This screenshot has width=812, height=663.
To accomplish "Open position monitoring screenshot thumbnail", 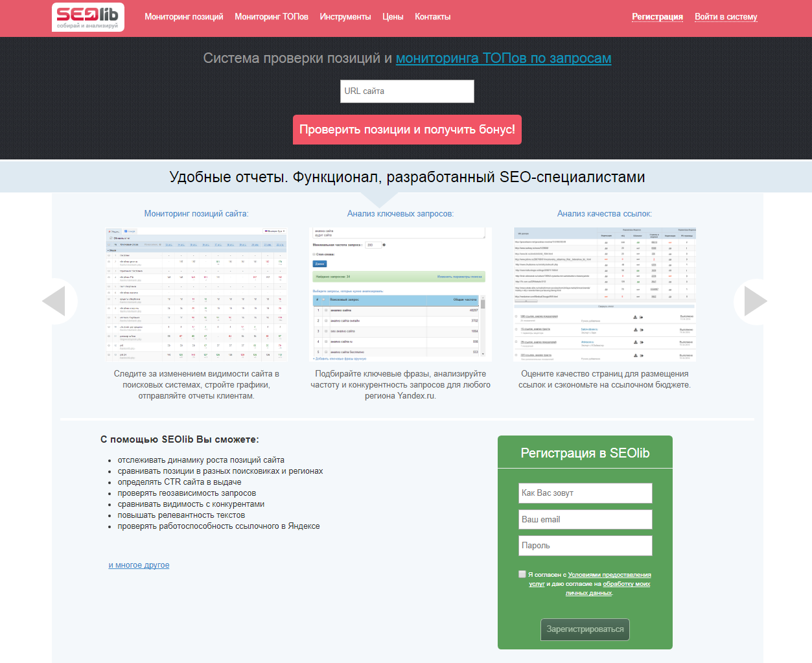I will pyautogui.click(x=196, y=294).
